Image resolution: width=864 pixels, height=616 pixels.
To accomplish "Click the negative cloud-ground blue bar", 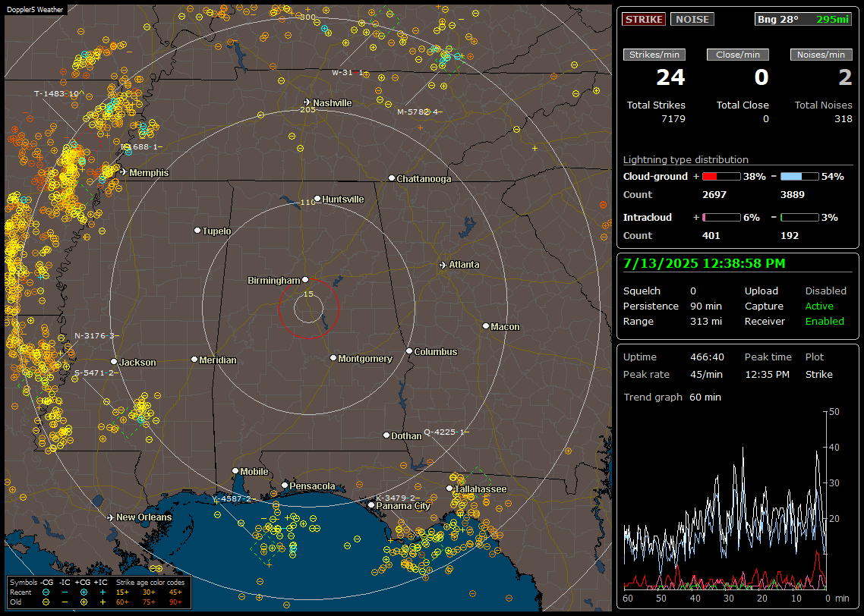I will pyautogui.click(x=799, y=177).
